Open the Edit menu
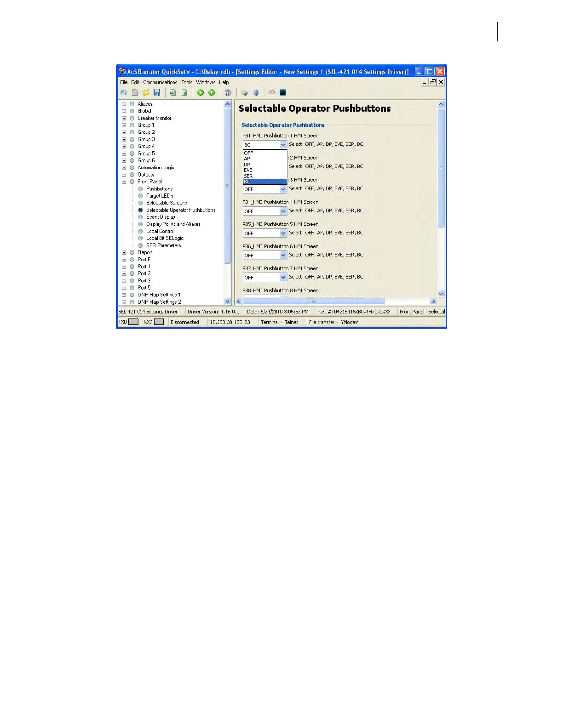The height and width of the screenshot is (728, 563). 135,82
